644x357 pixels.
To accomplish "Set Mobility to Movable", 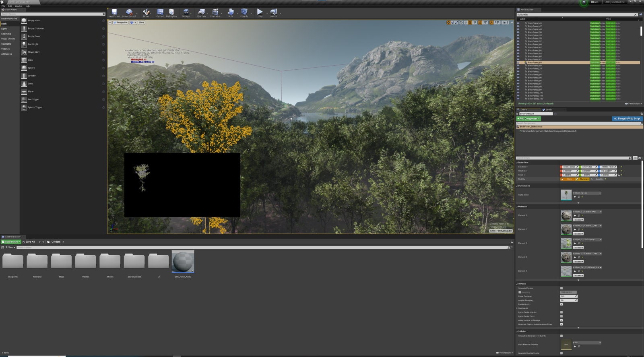I will tap(599, 179).
